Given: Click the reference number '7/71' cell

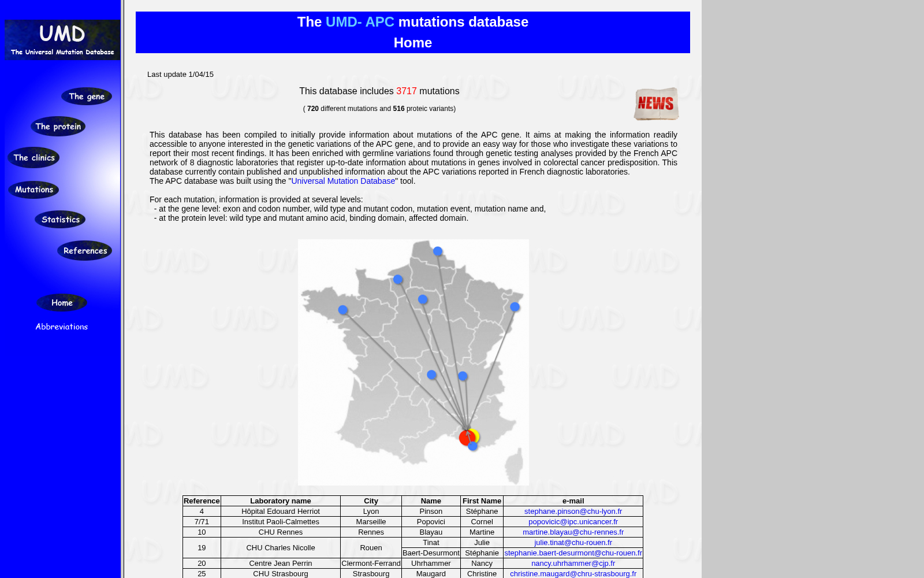Looking at the screenshot, I should (202, 522).
